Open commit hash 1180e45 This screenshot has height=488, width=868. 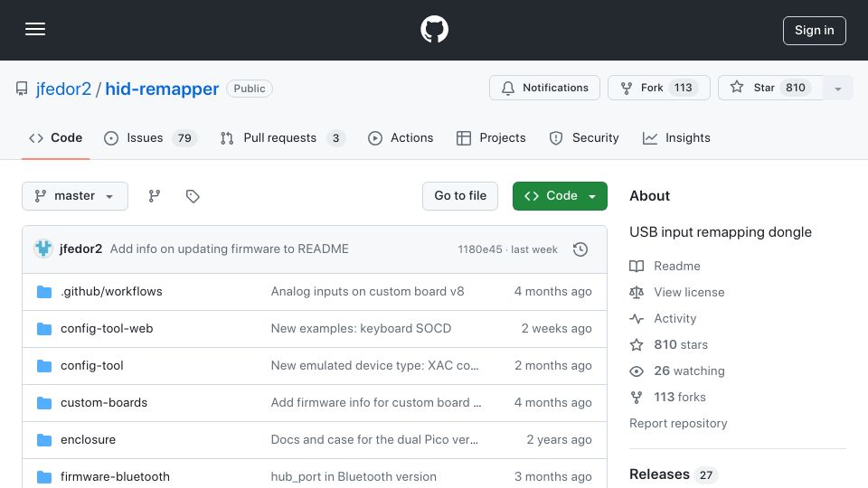480,249
